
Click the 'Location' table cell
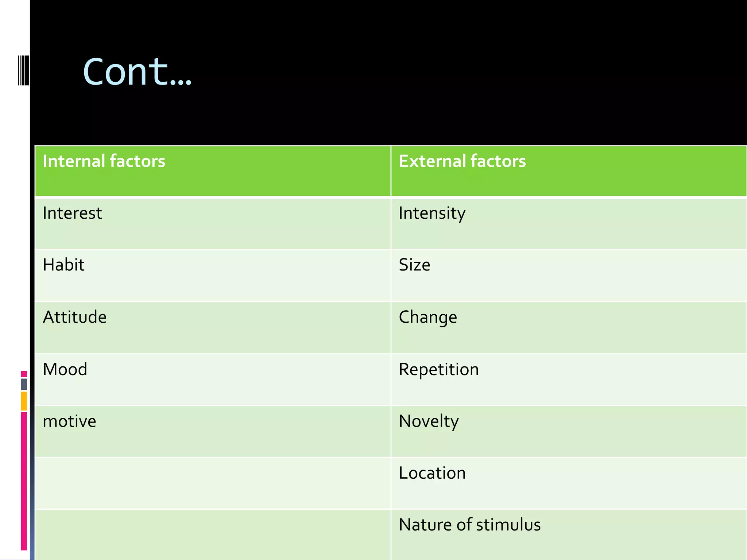click(569, 483)
